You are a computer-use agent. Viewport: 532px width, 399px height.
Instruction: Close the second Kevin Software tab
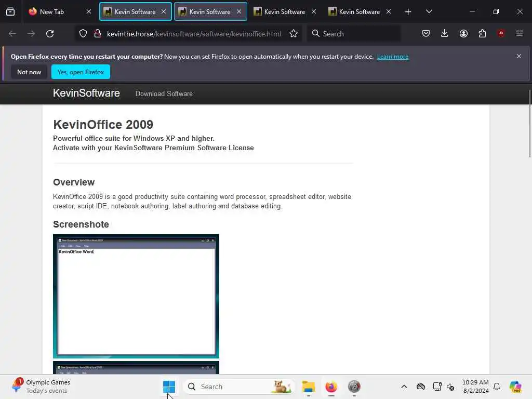(239, 11)
